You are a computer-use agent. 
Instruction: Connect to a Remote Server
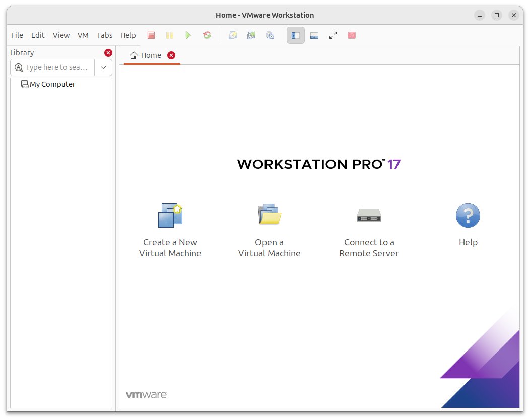[x=369, y=224]
